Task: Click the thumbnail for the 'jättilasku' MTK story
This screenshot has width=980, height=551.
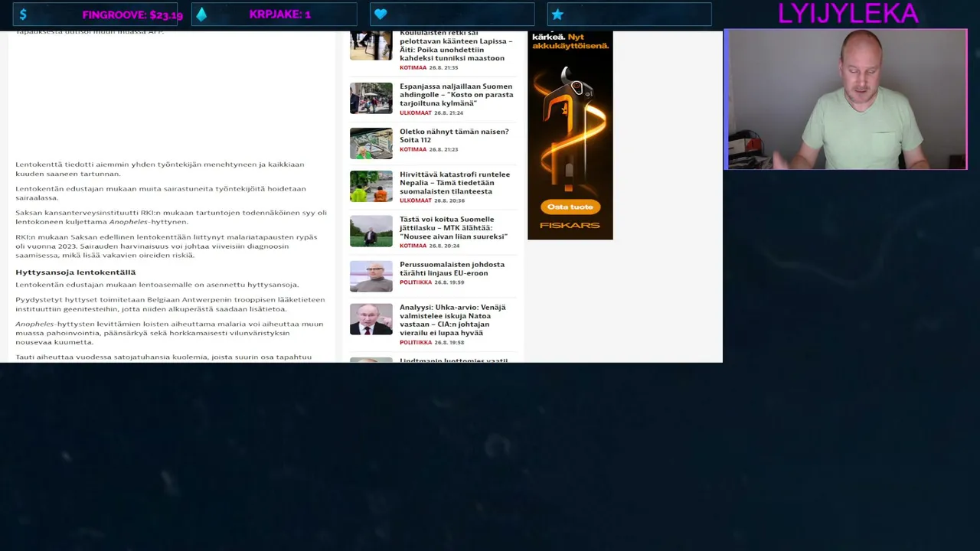Action: coord(371,231)
